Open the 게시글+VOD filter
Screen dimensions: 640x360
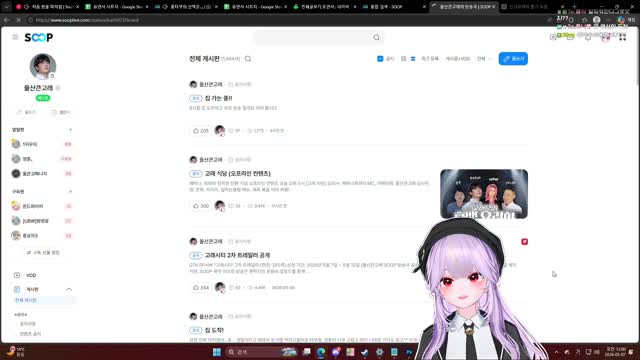click(458, 59)
